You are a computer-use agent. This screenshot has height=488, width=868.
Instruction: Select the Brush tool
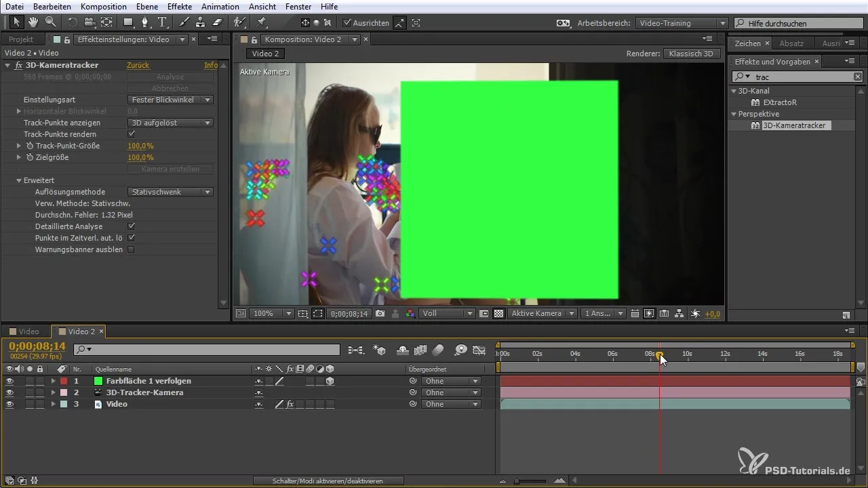(x=184, y=22)
